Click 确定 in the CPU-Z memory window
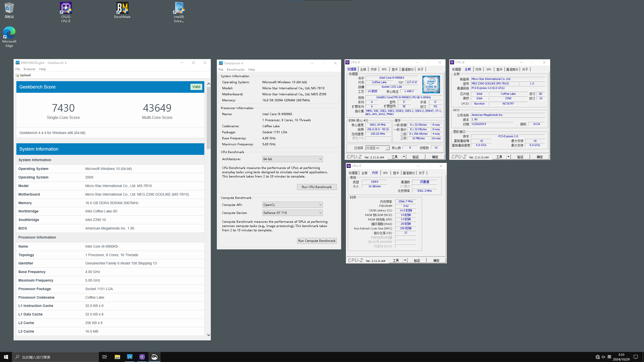The width and height of the screenshot is (644, 362). point(436,260)
